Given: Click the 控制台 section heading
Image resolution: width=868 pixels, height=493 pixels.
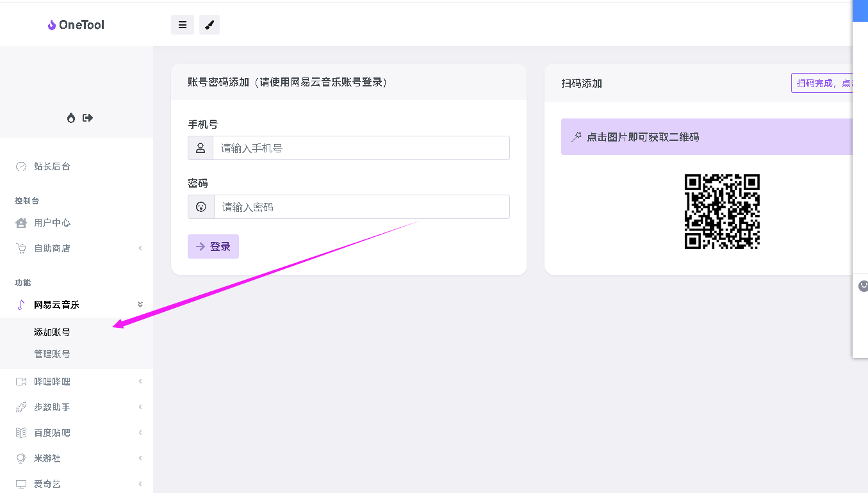Looking at the screenshot, I should click(27, 201).
